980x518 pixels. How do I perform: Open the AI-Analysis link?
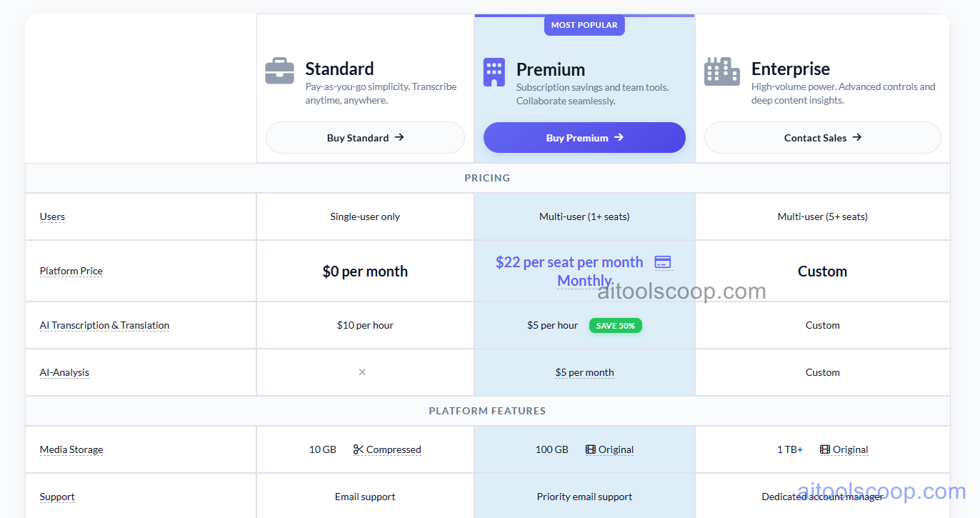(64, 372)
